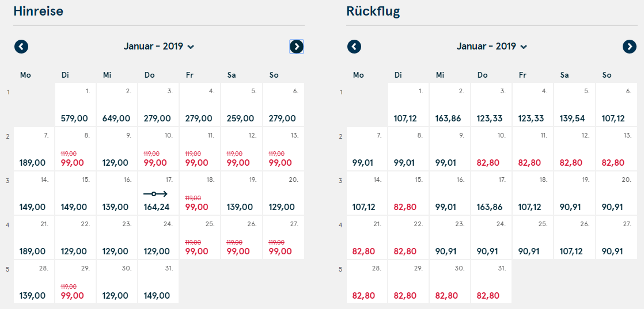Go to previous month in Hinreise calendar
Viewport: 644px width, 309px height.
(21, 47)
